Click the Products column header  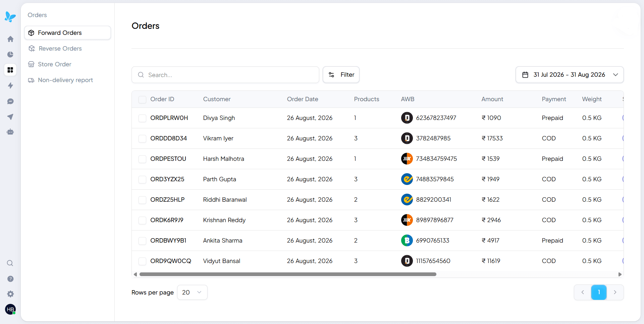[367, 99]
